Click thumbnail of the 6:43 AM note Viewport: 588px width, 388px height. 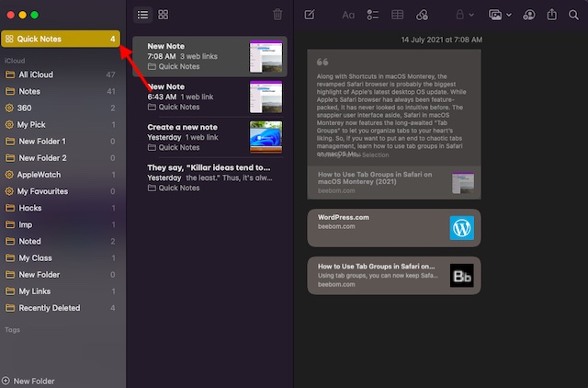pyautogui.click(x=266, y=96)
